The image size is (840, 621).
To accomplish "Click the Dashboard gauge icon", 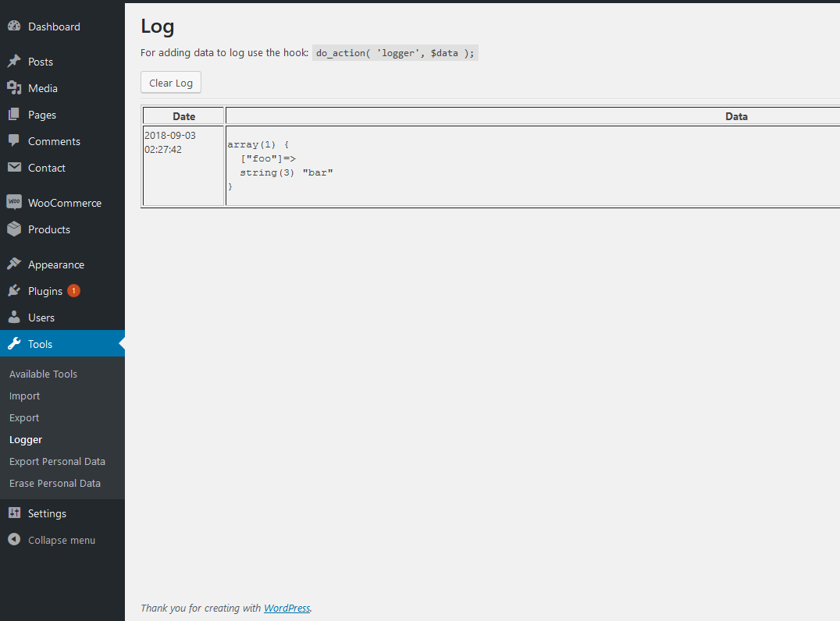I will point(14,27).
